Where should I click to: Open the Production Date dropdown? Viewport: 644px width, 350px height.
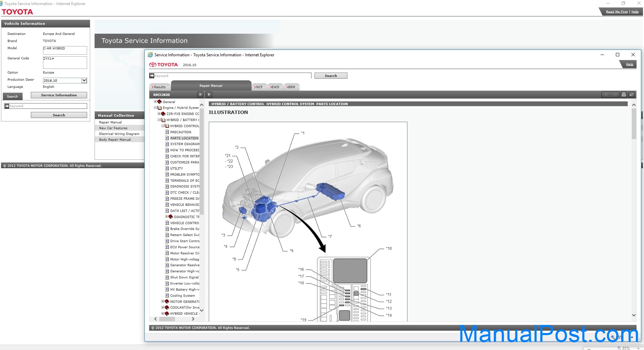84,80
